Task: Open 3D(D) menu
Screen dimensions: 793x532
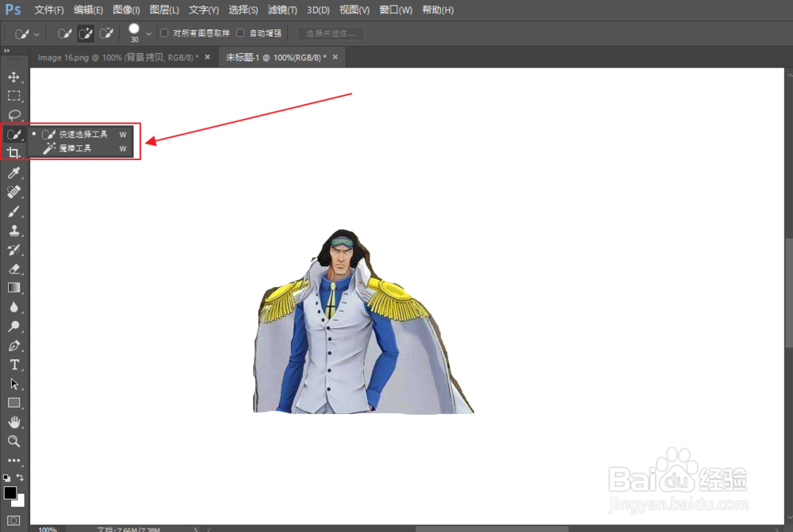Action: pos(318,10)
